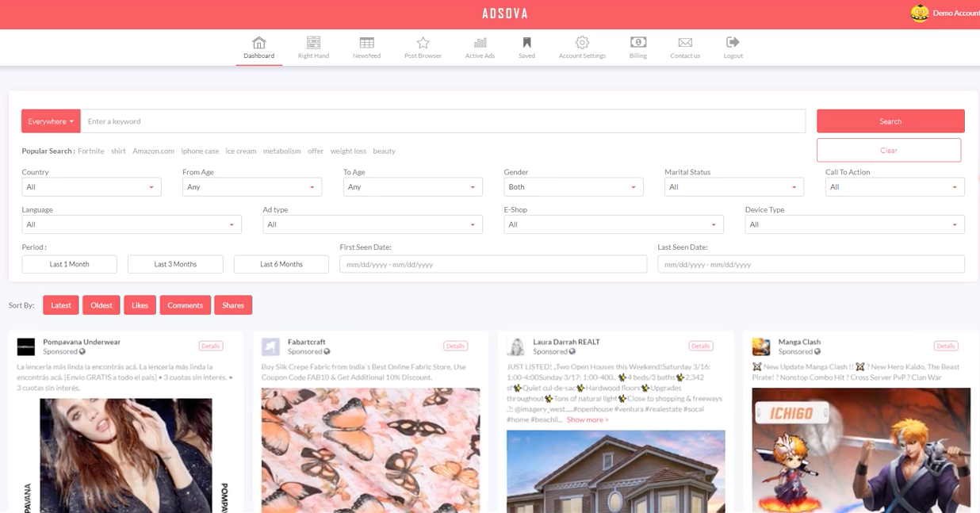Click the First Seen Date range field
Screen dimensions: 980x513
[493, 264]
